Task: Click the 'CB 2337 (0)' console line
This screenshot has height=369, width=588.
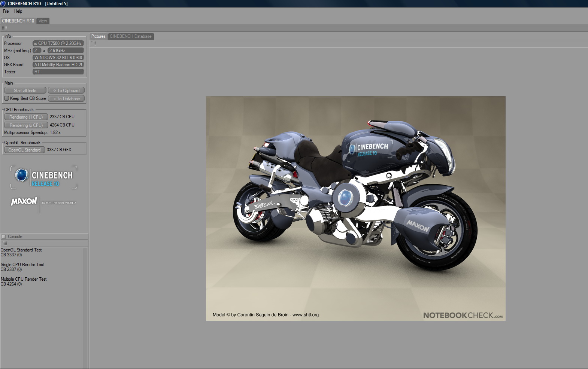Action: [x=11, y=269]
